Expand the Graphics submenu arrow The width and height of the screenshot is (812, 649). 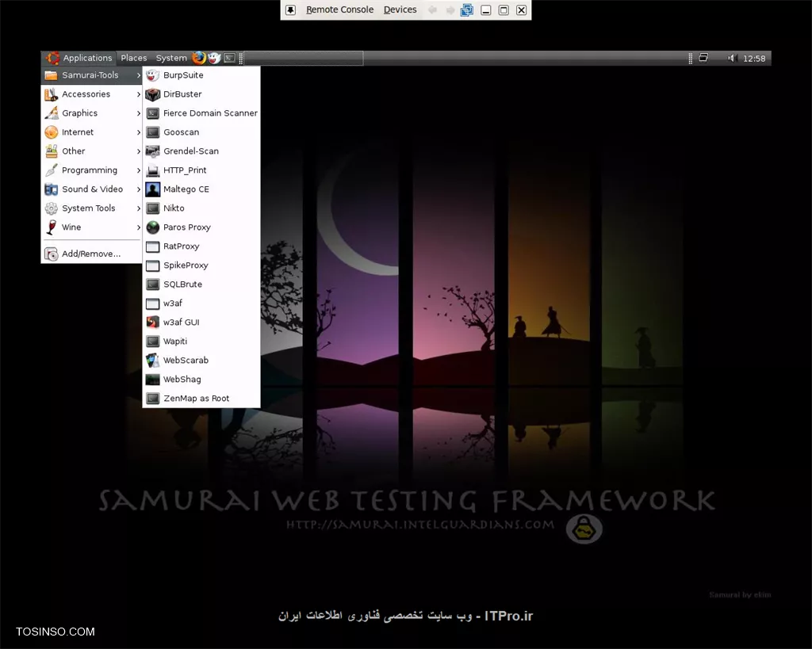(x=138, y=113)
